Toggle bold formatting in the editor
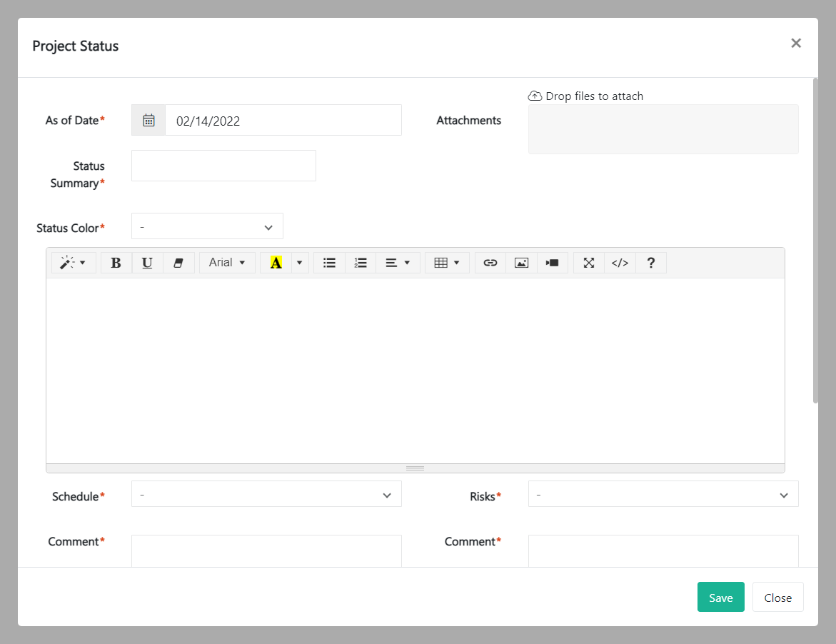Screen dimensions: 836x644 pos(116,263)
